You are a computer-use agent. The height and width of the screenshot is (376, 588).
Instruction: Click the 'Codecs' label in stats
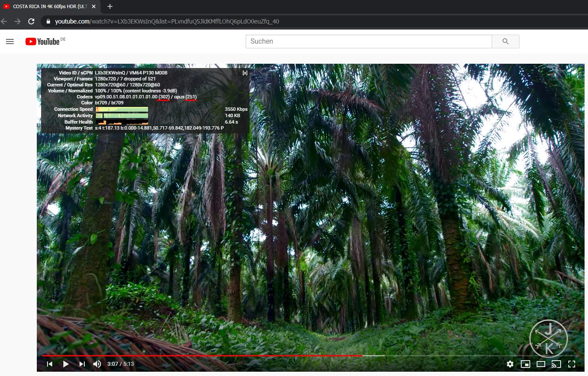pos(85,97)
